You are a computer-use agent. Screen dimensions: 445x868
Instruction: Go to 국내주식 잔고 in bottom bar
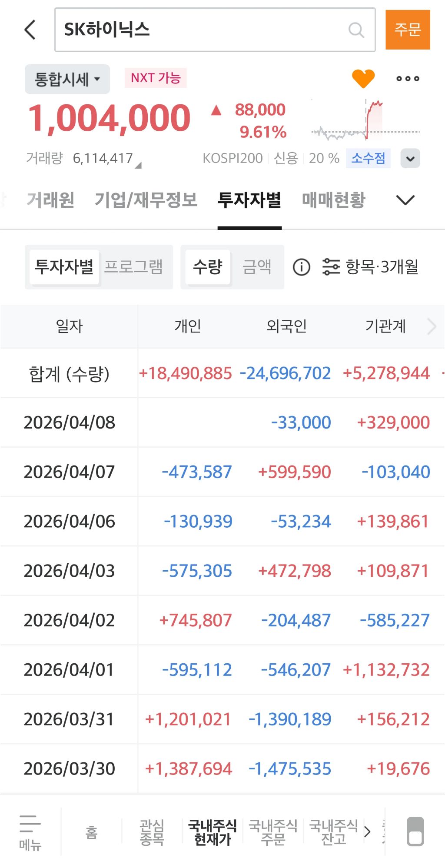pyautogui.click(x=333, y=831)
